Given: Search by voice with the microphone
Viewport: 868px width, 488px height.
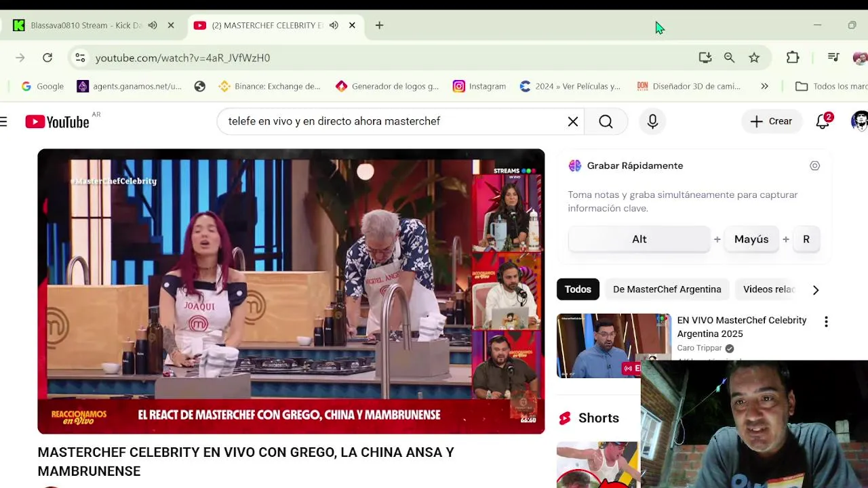Looking at the screenshot, I should pos(652,121).
